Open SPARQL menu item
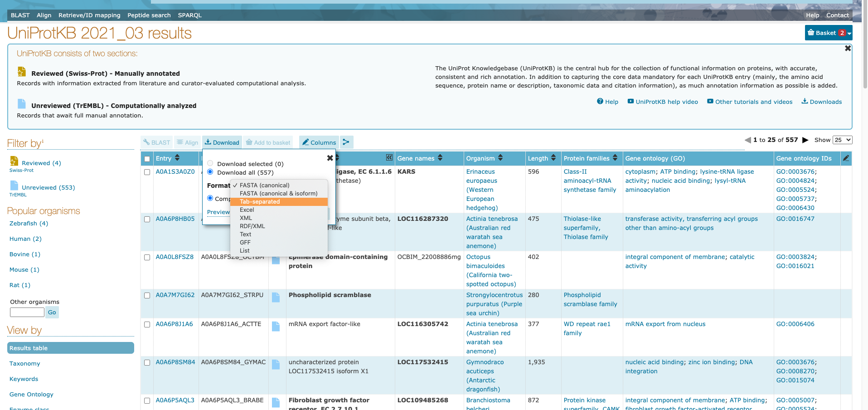This screenshot has height=410, width=868. pyautogui.click(x=190, y=15)
